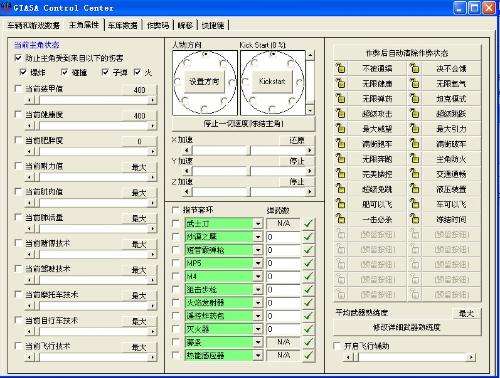Click green checkmark in 短管霰弹枪 row

tap(309, 250)
